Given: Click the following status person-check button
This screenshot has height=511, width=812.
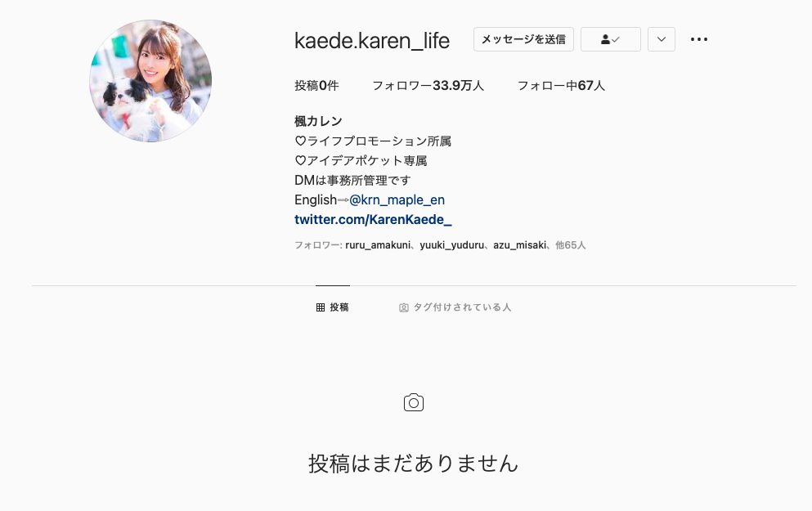Looking at the screenshot, I should tap(611, 39).
